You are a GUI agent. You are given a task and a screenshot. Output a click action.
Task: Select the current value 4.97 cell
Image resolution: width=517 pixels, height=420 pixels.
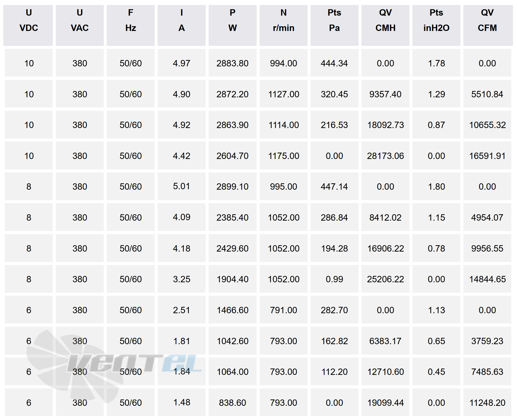pyautogui.click(x=181, y=63)
